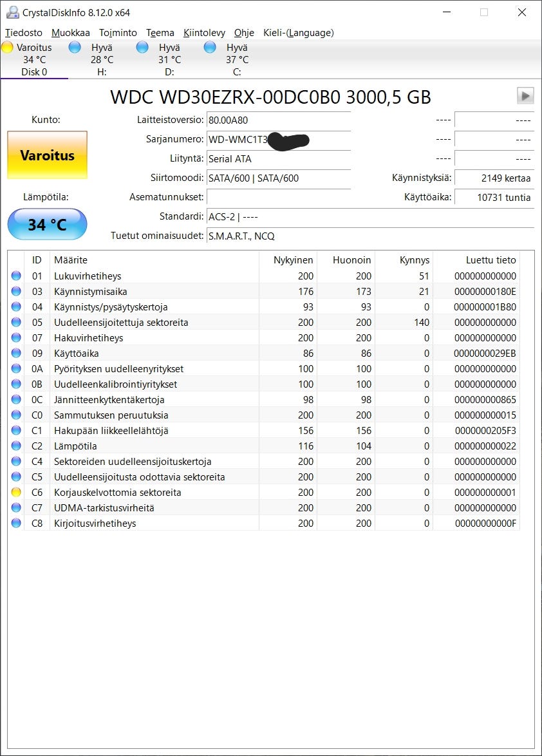This screenshot has height=756, width=542.
Task: Click the status orb of Lukuvirhetiheys row
Action: click(x=16, y=276)
